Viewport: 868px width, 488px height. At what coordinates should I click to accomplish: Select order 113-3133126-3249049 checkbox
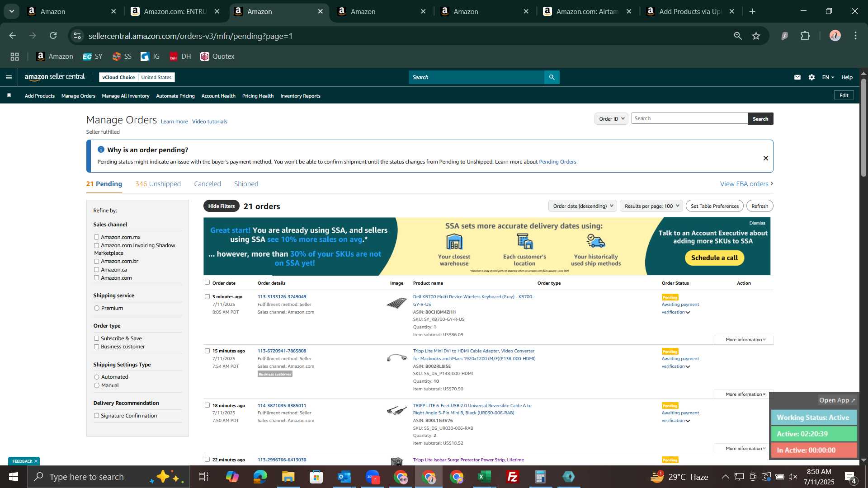tap(207, 297)
